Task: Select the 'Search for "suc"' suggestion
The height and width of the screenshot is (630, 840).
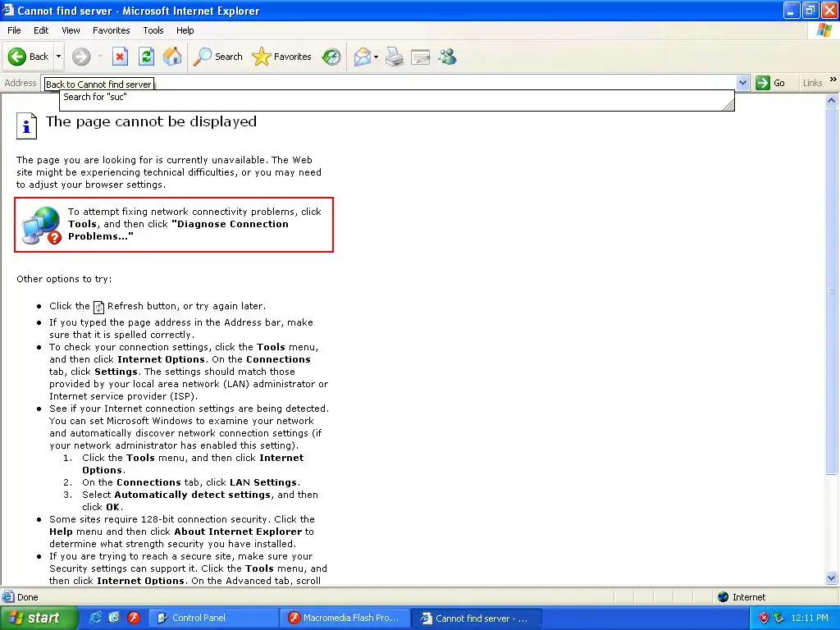Action: pyautogui.click(x=396, y=97)
